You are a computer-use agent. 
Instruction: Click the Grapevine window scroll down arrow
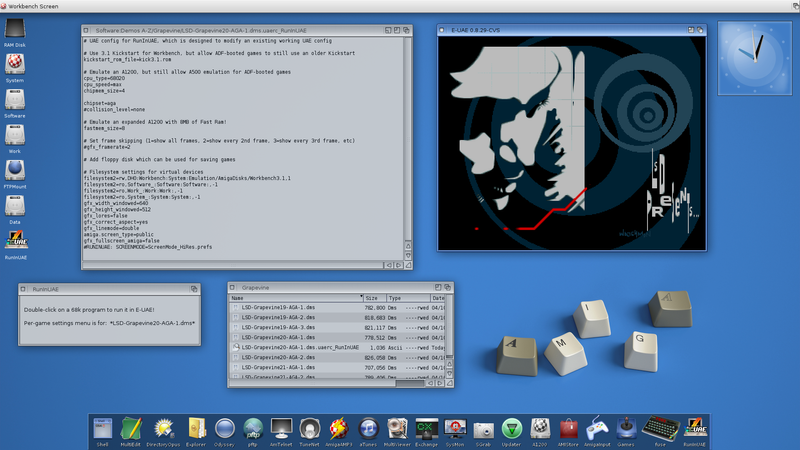click(451, 372)
